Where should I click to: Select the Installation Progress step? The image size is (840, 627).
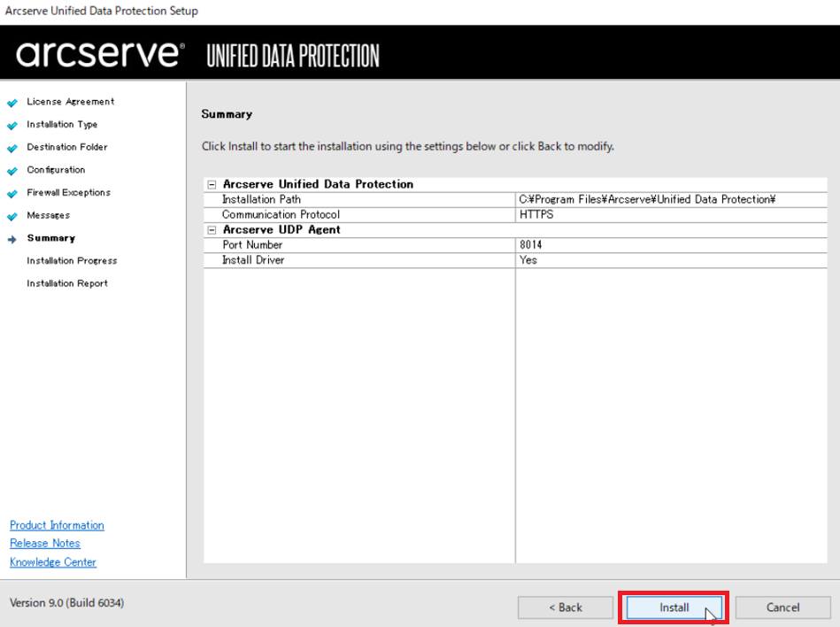72,260
